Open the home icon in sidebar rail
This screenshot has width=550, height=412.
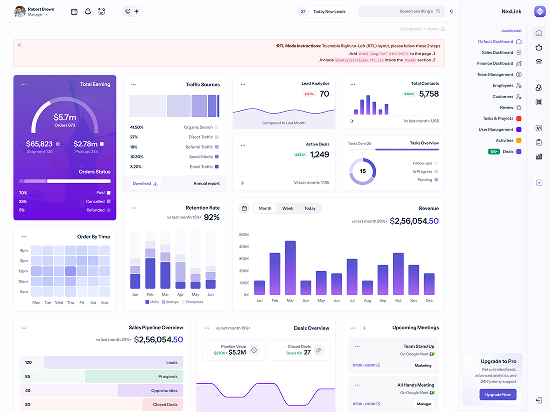(539, 33)
